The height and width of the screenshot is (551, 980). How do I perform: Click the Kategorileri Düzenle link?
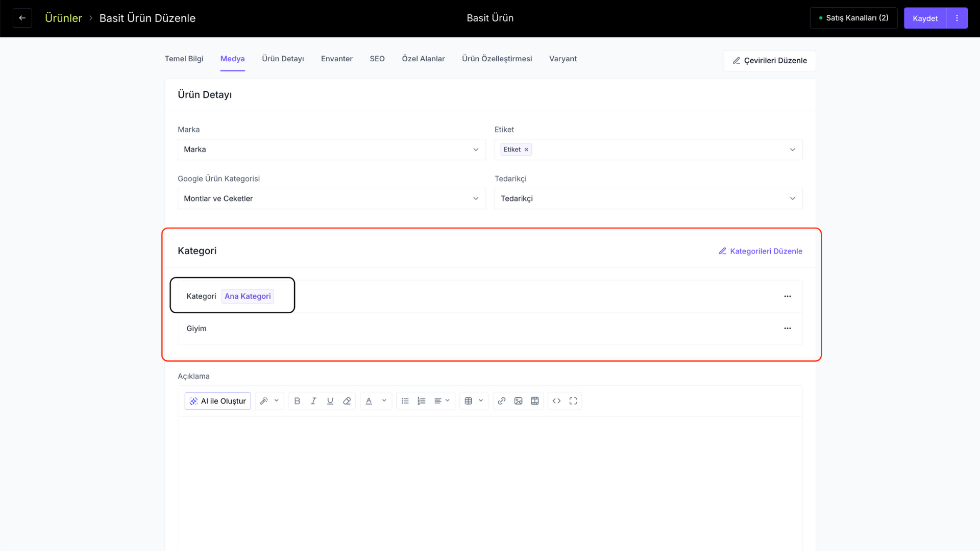tap(761, 251)
